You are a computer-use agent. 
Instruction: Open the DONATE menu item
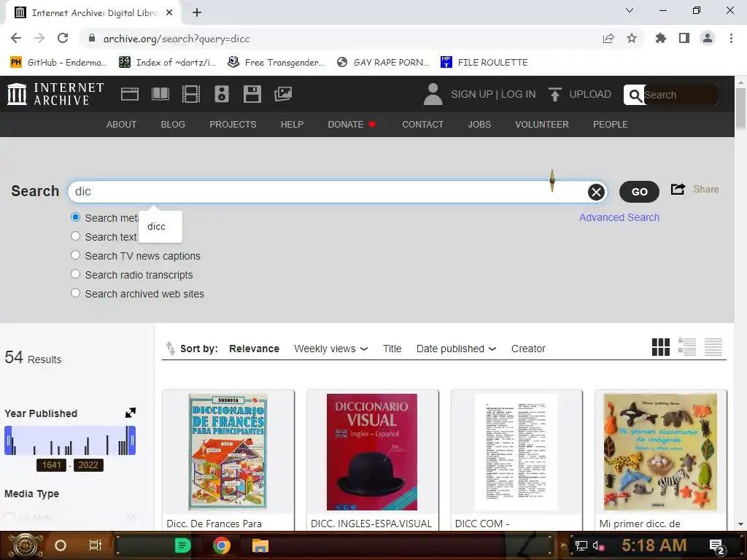(352, 124)
